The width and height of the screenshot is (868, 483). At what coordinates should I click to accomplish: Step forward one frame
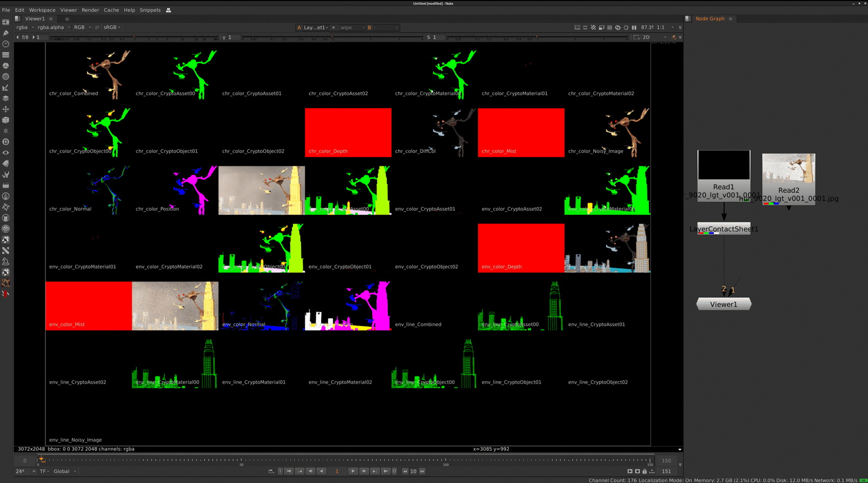coord(364,471)
